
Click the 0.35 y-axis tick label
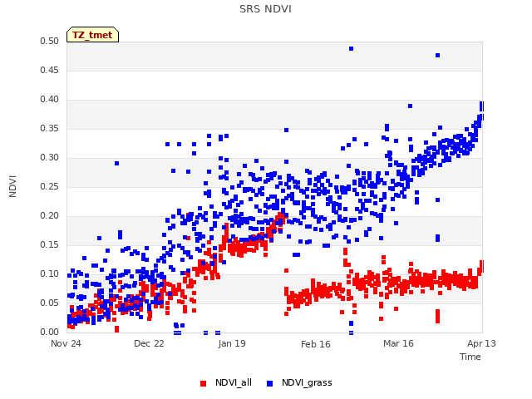[x=49, y=128]
